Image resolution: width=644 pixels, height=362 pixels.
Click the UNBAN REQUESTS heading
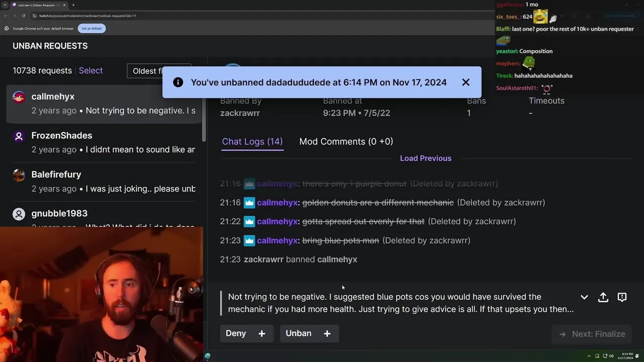(50, 46)
